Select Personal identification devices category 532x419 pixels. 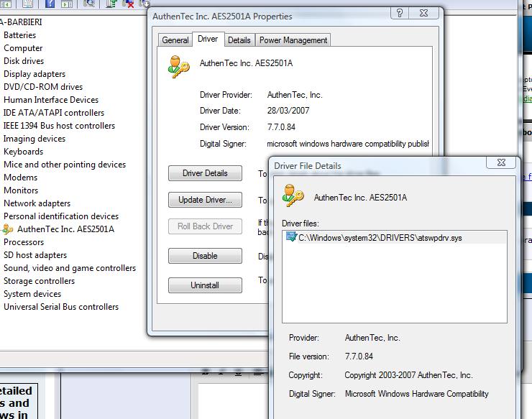coord(61,216)
